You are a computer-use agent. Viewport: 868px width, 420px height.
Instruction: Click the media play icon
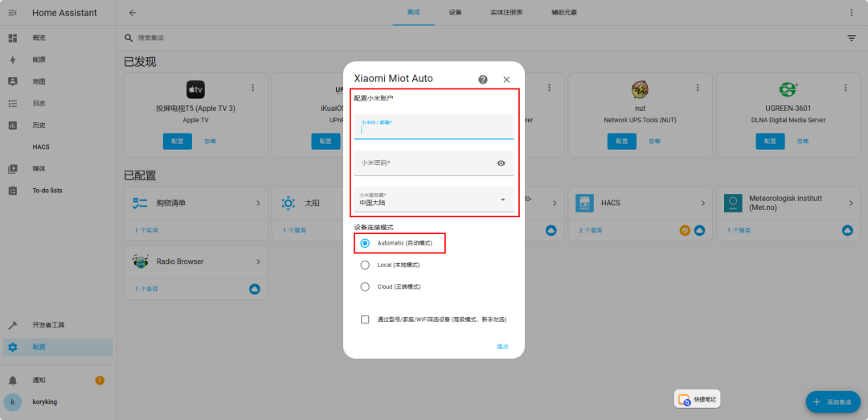pyautogui.click(x=13, y=169)
